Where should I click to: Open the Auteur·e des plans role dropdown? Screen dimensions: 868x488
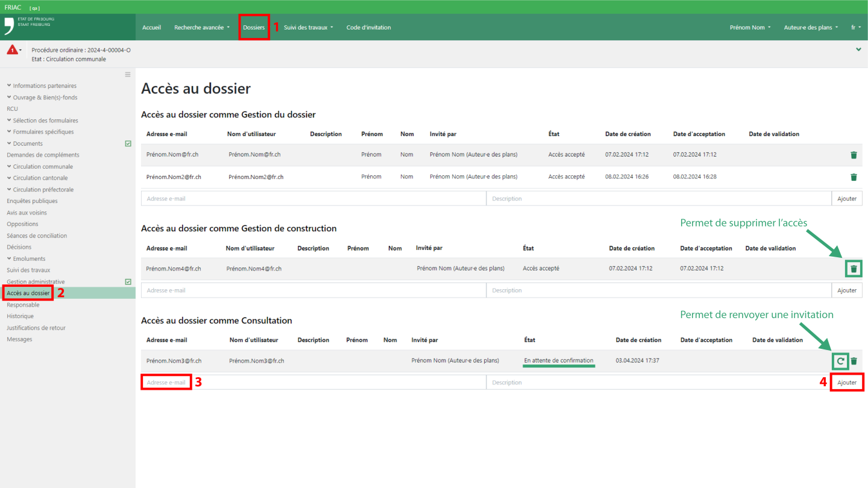pyautogui.click(x=811, y=28)
